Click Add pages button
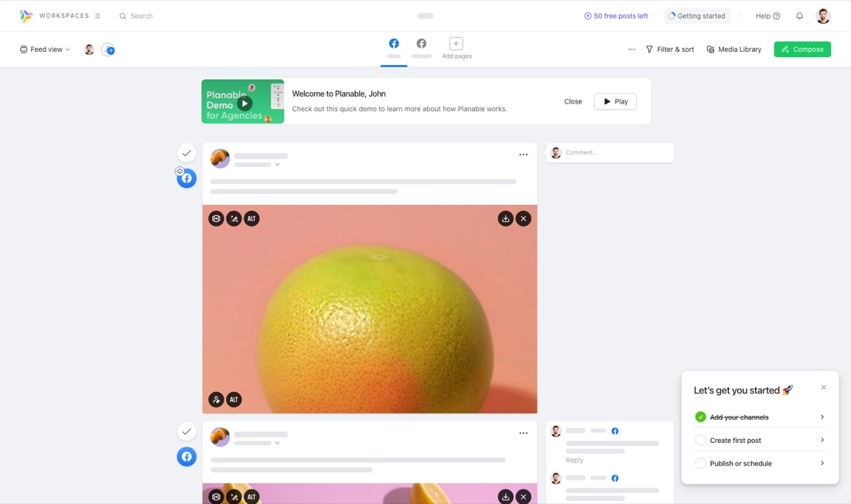The image size is (851, 504). tap(456, 48)
